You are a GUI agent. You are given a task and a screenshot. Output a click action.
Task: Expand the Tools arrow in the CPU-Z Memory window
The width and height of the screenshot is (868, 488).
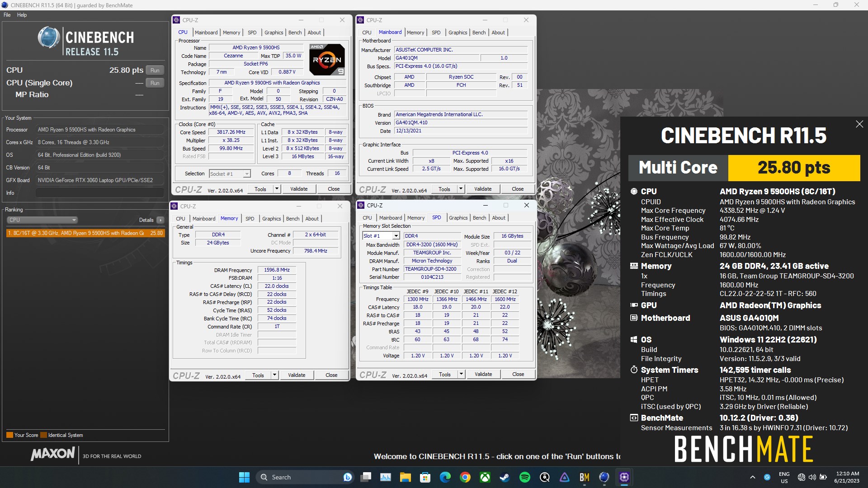coord(274,375)
